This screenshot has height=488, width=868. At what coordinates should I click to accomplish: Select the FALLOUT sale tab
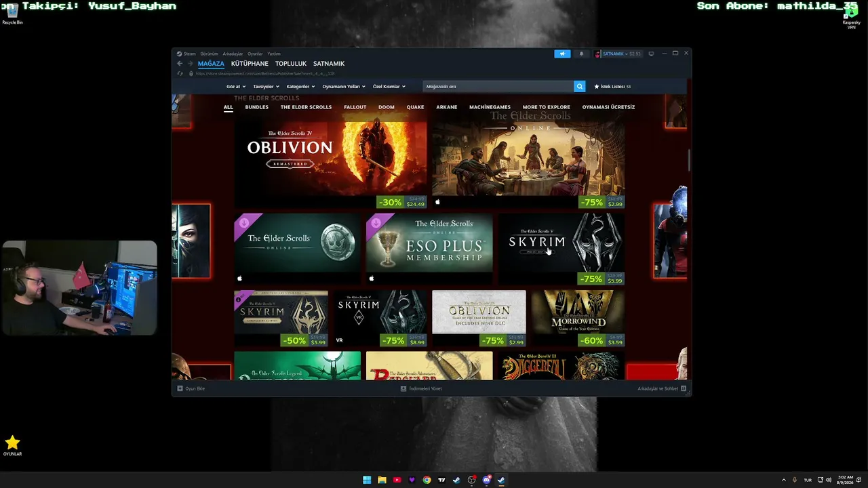(355, 107)
